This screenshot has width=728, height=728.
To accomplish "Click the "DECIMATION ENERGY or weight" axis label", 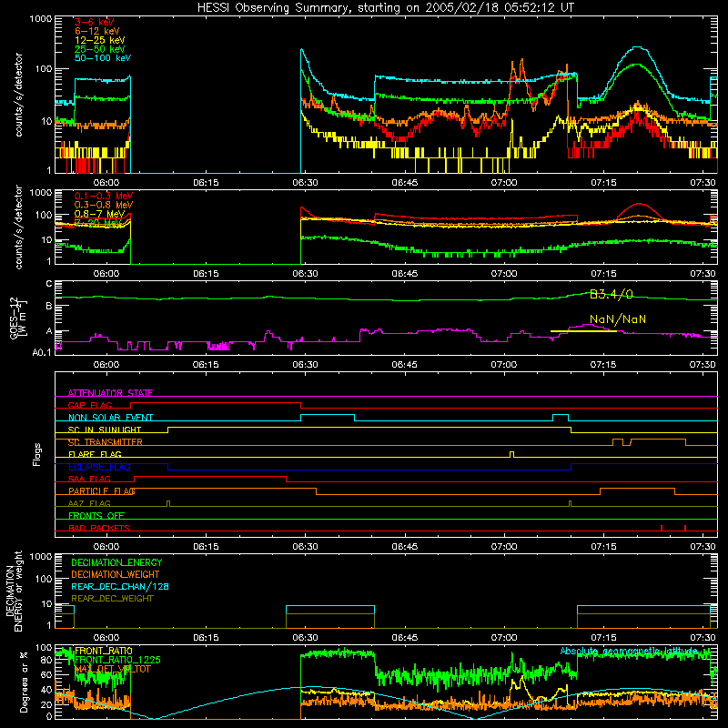I will (x=14, y=591).
